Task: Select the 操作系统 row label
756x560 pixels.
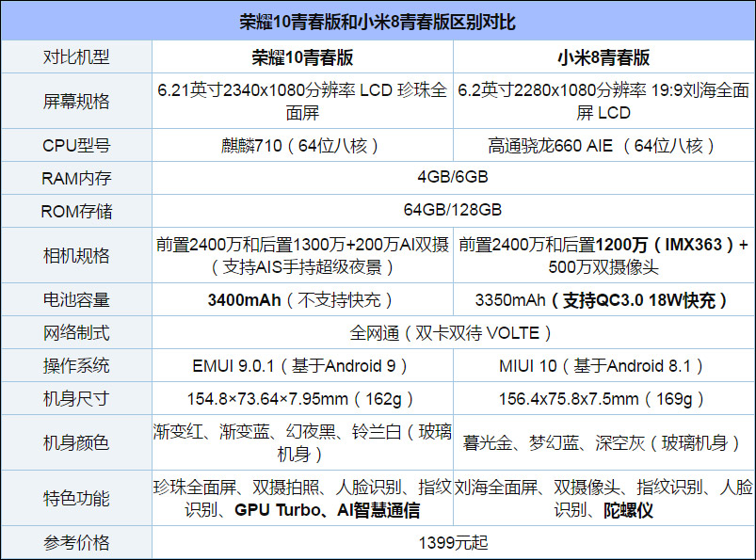Action: pyautogui.click(x=76, y=365)
